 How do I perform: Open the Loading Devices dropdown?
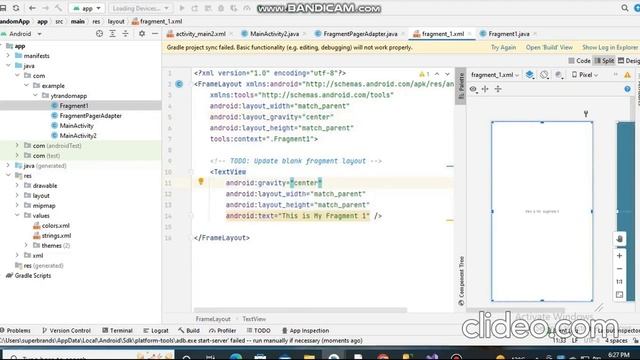pos(140,8)
